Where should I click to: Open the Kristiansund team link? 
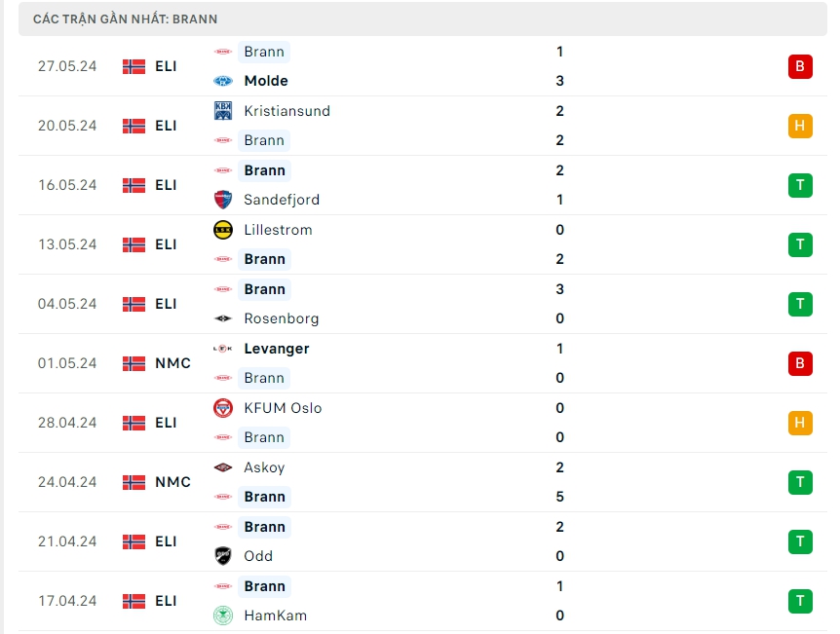point(286,111)
